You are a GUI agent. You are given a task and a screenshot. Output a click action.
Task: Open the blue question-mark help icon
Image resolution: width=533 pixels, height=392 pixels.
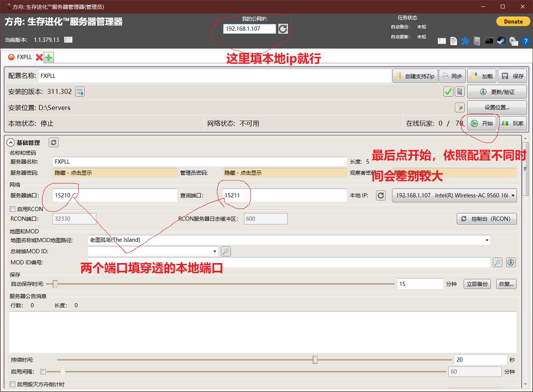click(525, 41)
